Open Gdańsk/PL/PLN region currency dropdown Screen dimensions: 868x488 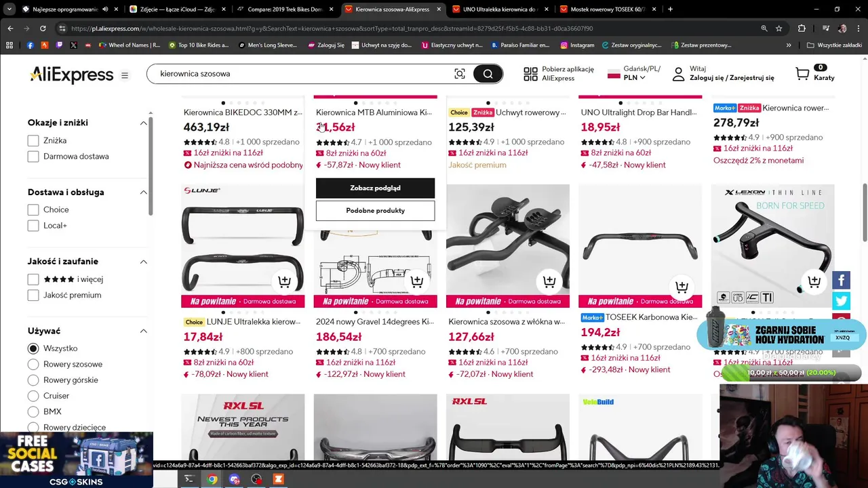[x=634, y=73]
